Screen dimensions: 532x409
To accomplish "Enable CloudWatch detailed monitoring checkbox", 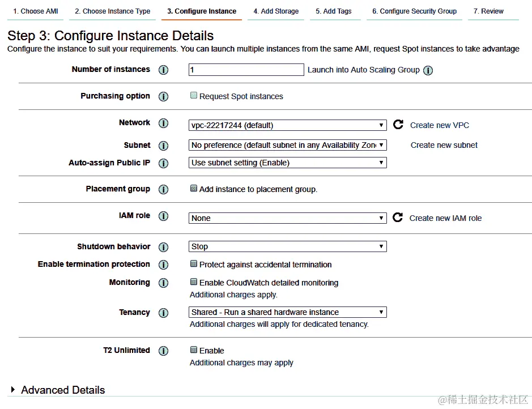I will click(x=194, y=282).
